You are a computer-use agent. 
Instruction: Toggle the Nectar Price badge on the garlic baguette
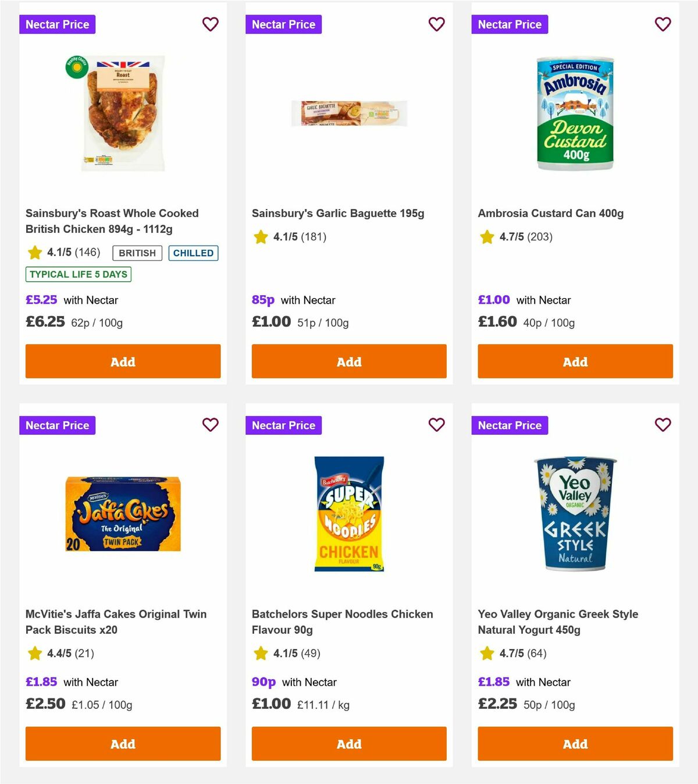tap(283, 24)
